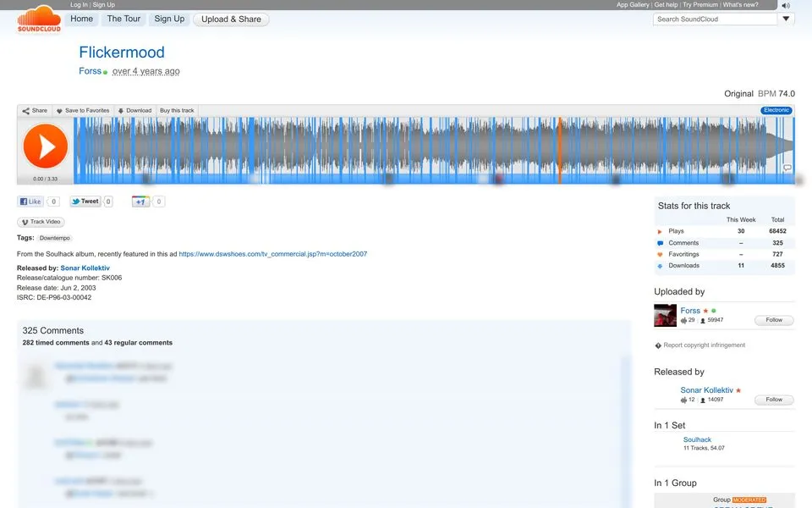812x508 pixels.
Task: Follow Sonar Kollektiv
Action: tap(774, 400)
